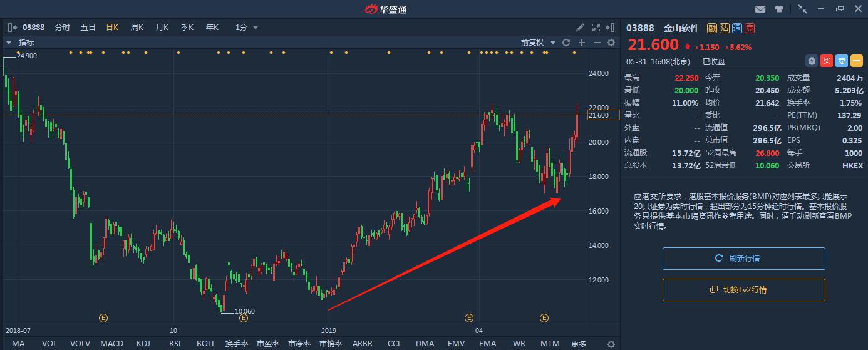Expand the chart to fullscreen
Image resolution: width=868 pixels, height=350 pixels.
pos(596,28)
